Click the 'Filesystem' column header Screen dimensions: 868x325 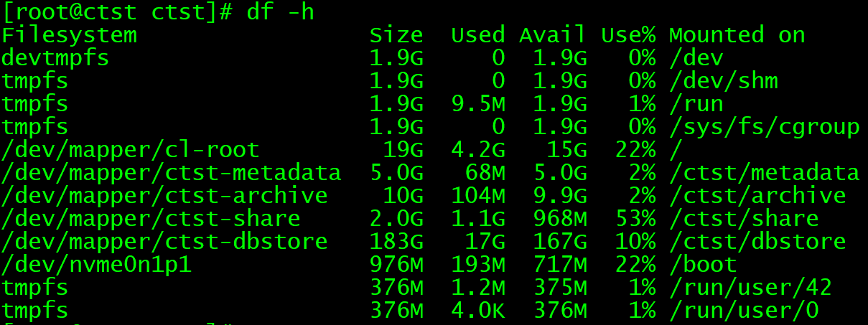click(x=69, y=36)
